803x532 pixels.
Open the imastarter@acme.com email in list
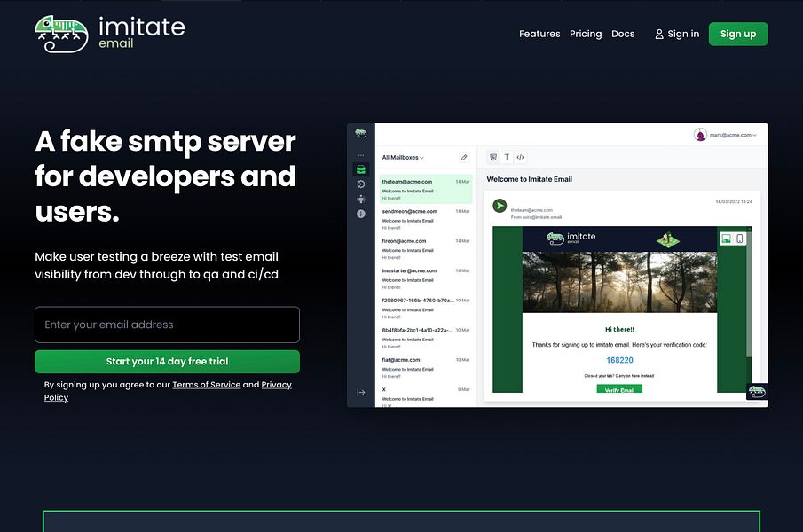426,278
